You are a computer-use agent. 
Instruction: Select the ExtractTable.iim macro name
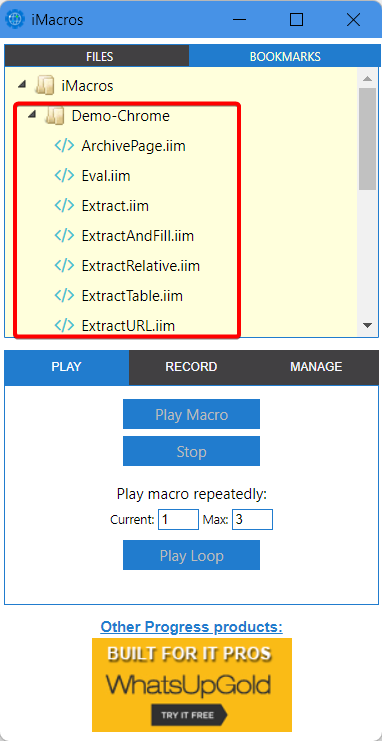coord(132,295)
